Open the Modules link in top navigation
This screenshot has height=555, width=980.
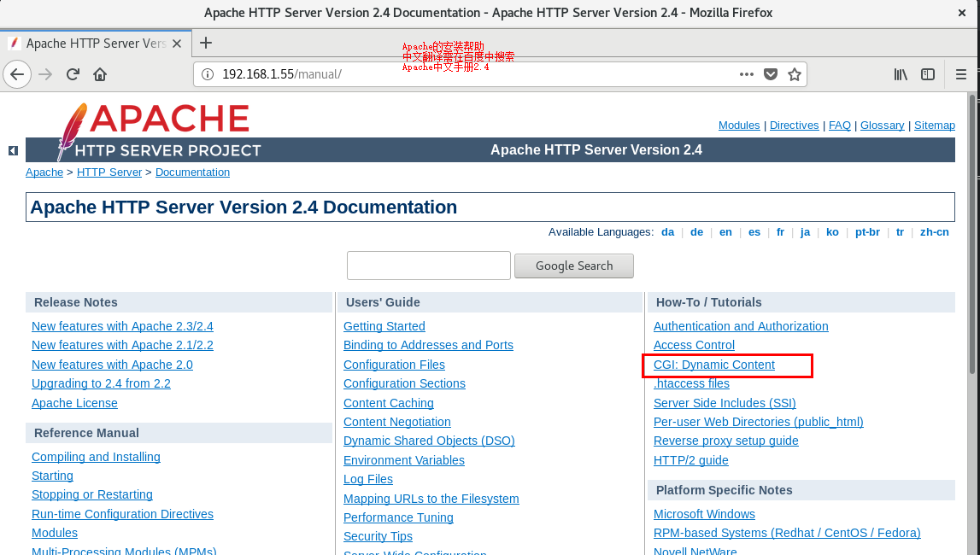point(739,125)
